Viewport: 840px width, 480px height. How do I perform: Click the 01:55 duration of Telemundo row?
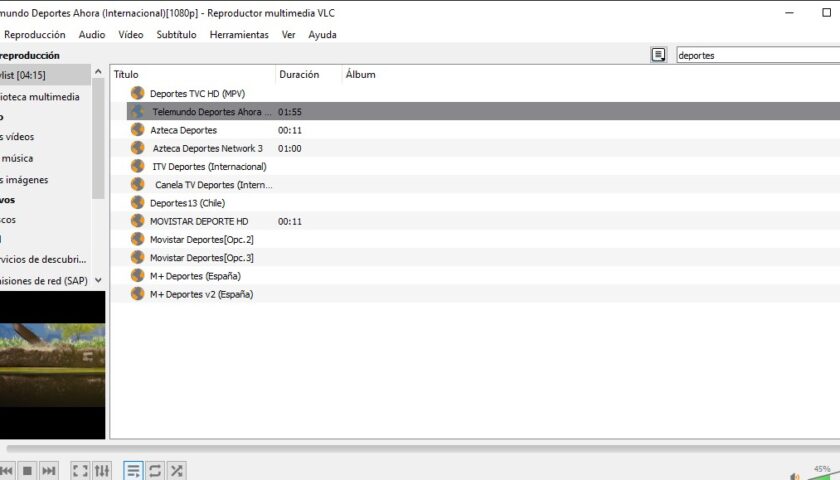(x=289, y=112)
